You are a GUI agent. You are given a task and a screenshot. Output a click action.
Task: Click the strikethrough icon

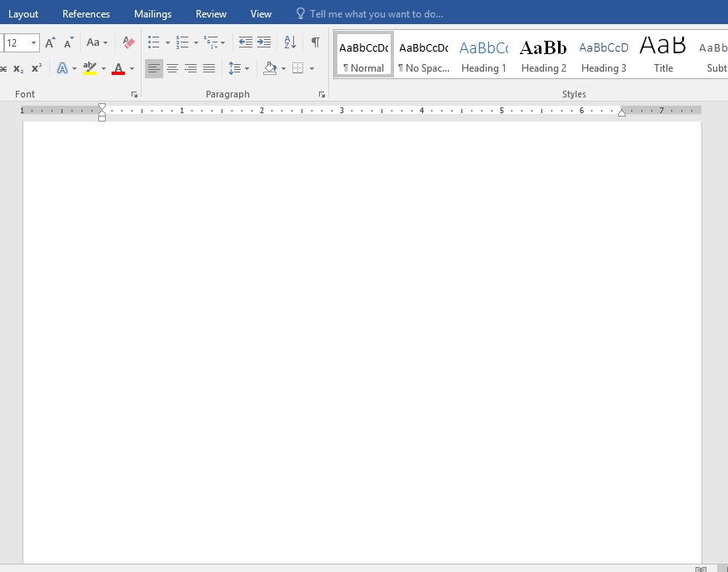(2, 68)
